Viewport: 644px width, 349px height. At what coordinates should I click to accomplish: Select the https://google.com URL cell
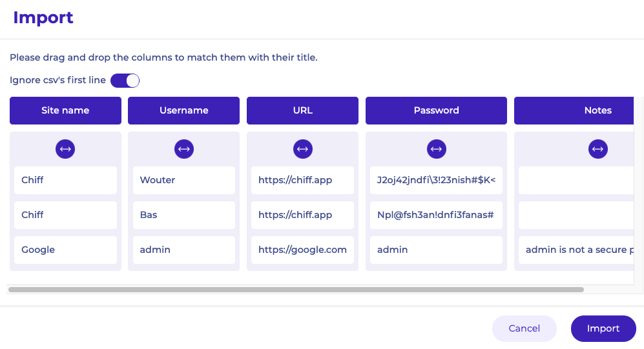[302, 250]
